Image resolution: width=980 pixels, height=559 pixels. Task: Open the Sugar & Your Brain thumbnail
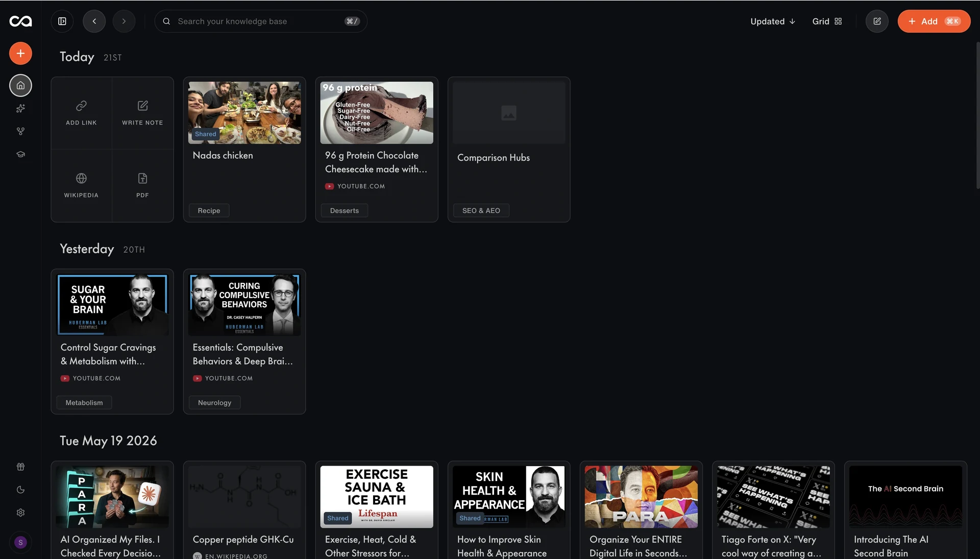(112, 305)
